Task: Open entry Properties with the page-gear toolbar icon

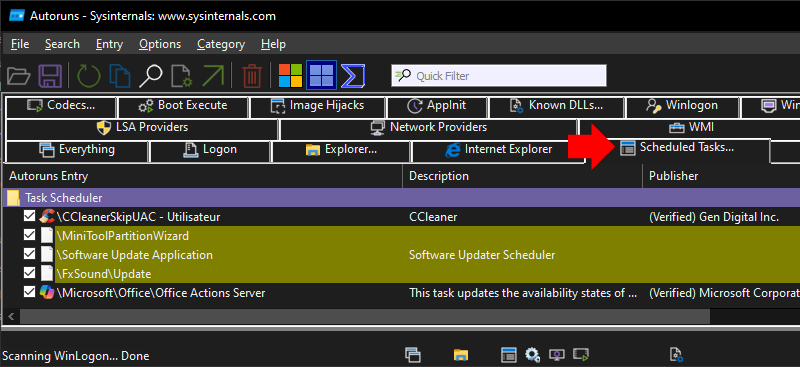Action: 181,76
